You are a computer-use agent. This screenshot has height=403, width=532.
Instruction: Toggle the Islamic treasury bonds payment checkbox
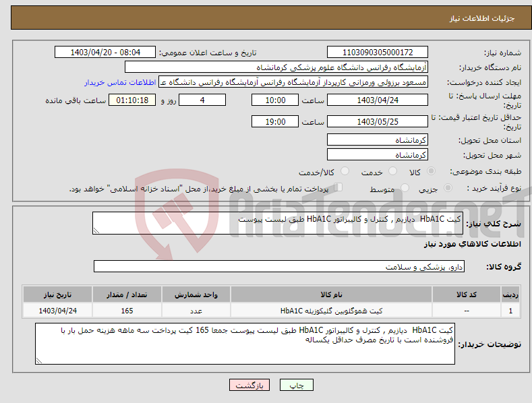(x=338, y=187)
